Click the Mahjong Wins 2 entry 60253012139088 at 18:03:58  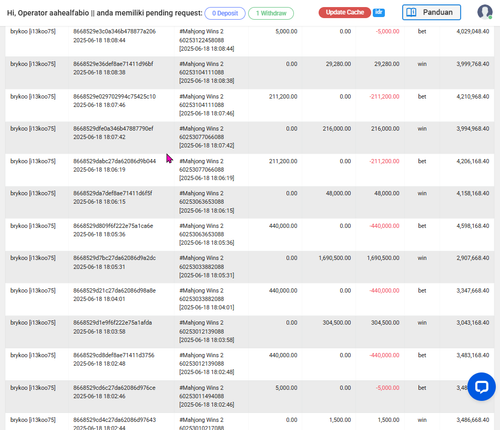[207, 331]
